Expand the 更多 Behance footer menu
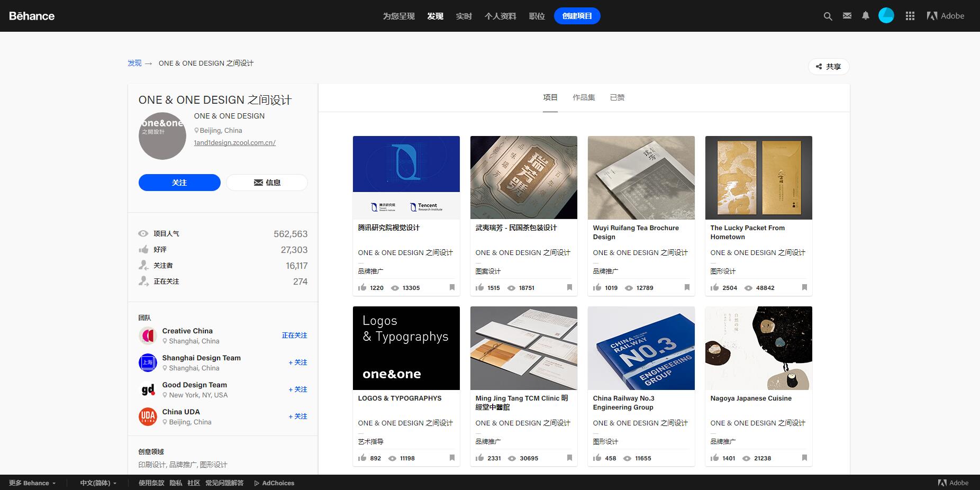The width and height of the screenshot is (980, 490). click(32, 483)
